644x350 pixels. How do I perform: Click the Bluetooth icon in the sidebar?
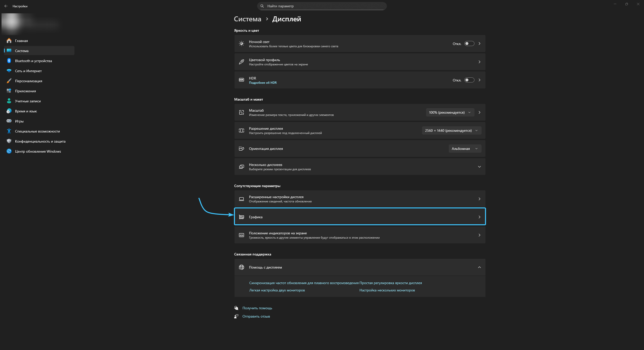point(9,61)
